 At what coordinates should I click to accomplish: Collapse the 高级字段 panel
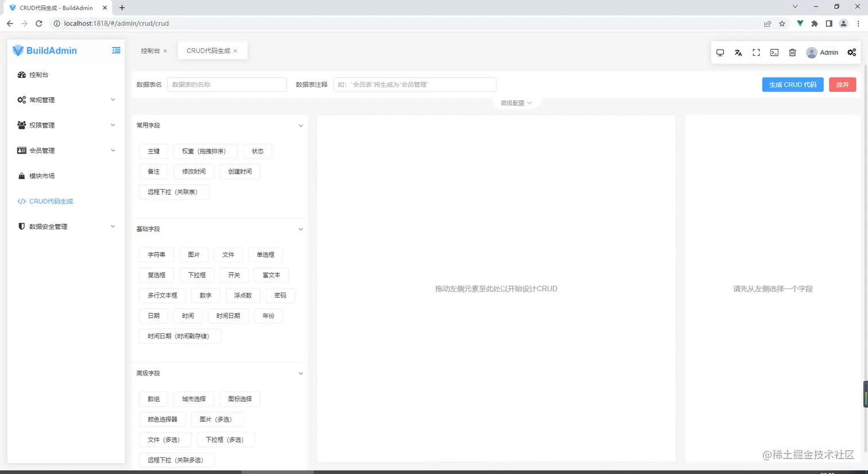[x=300, y=373]
